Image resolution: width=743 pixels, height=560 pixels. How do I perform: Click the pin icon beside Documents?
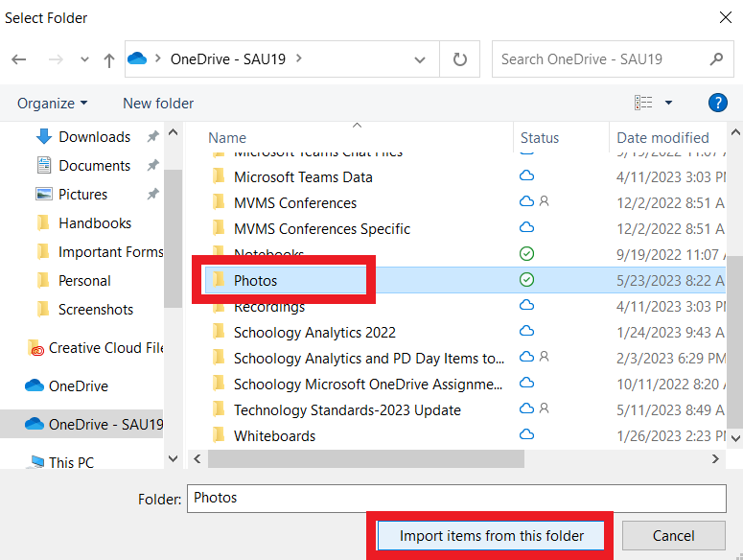152,165
